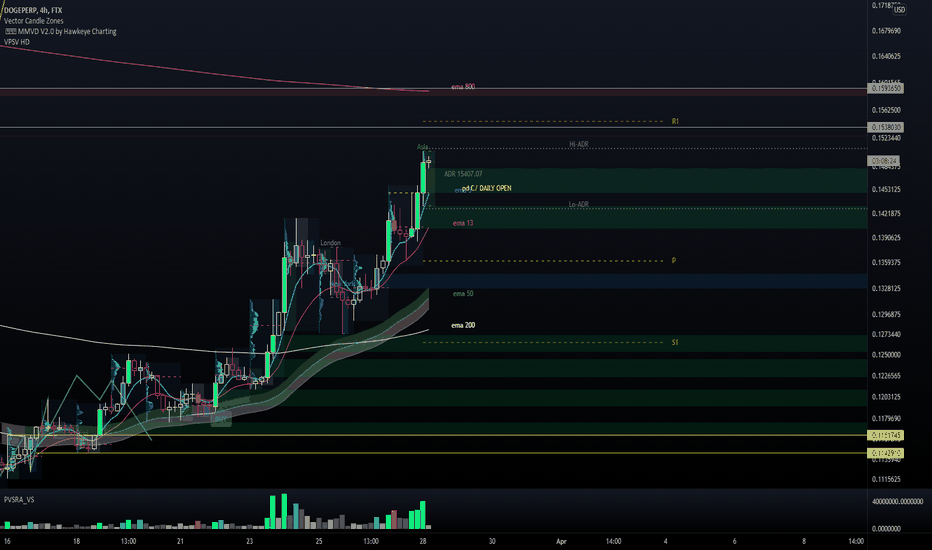932x550 pixels.
Task: Click the 28 date on time axis
Action: click(423, 542)
